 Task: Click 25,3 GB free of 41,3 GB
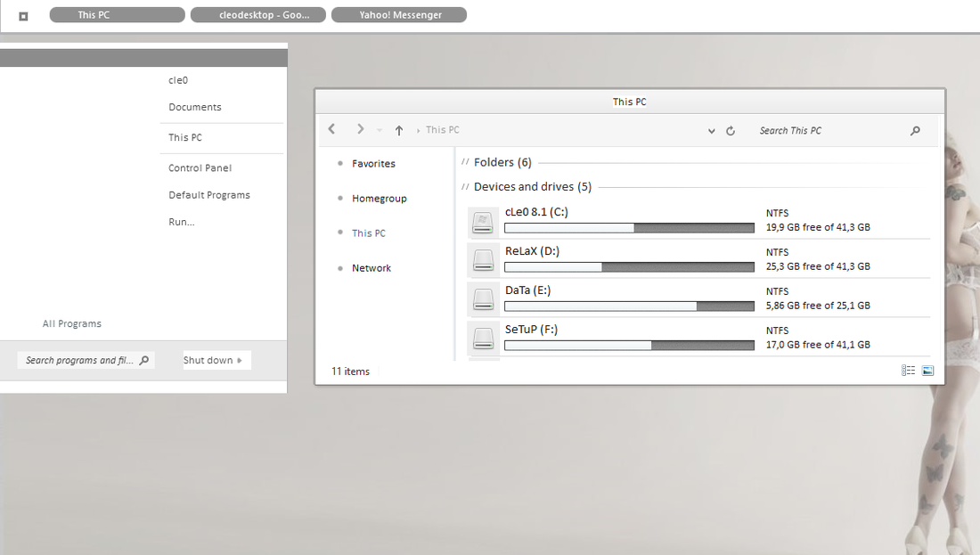(x=818, y=267)
